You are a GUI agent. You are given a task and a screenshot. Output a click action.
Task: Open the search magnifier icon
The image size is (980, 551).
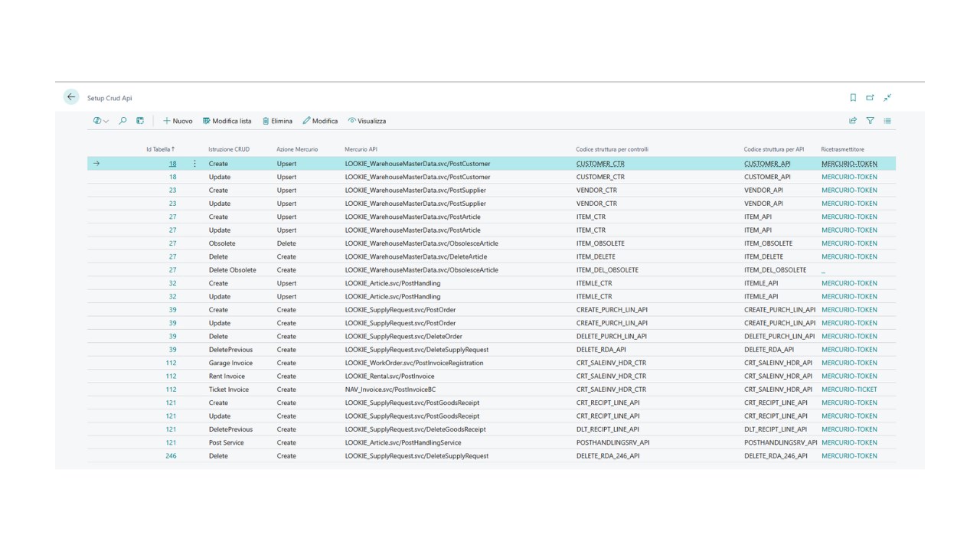pos(122,121)
